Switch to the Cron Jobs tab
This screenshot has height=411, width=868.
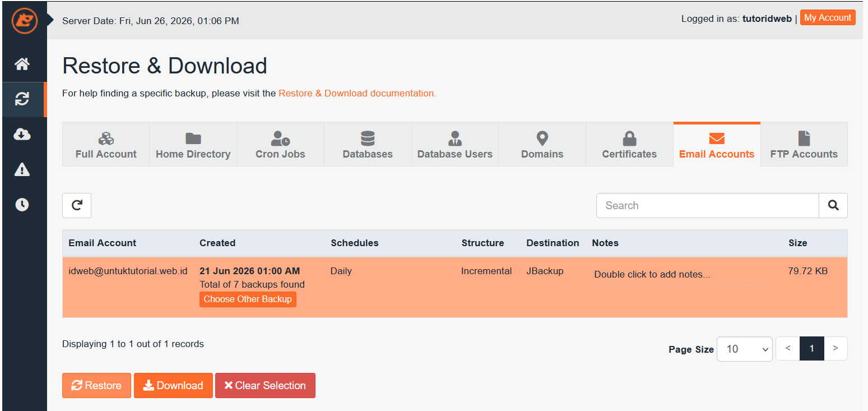point(280,145)
